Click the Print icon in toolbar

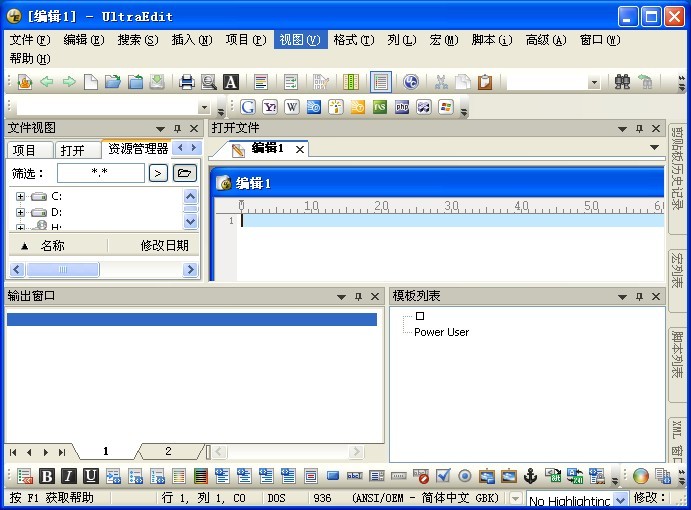186,82
